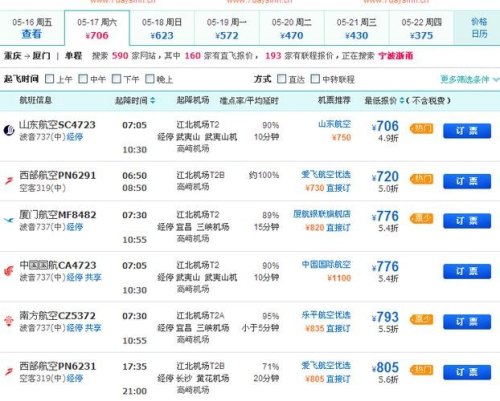Click the orange hot tag on ¥720 row
The image size is (500, 401).
click(422, 179)
